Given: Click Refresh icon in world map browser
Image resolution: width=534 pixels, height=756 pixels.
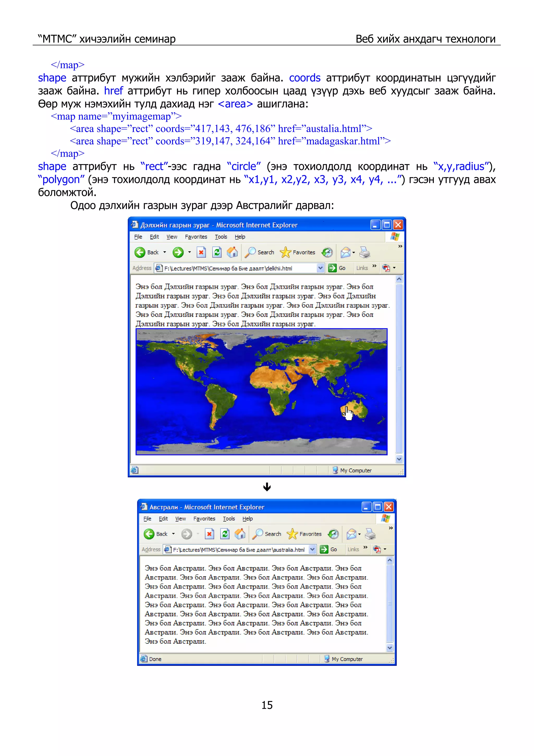Looking at the screenshot, I should 216,253.
